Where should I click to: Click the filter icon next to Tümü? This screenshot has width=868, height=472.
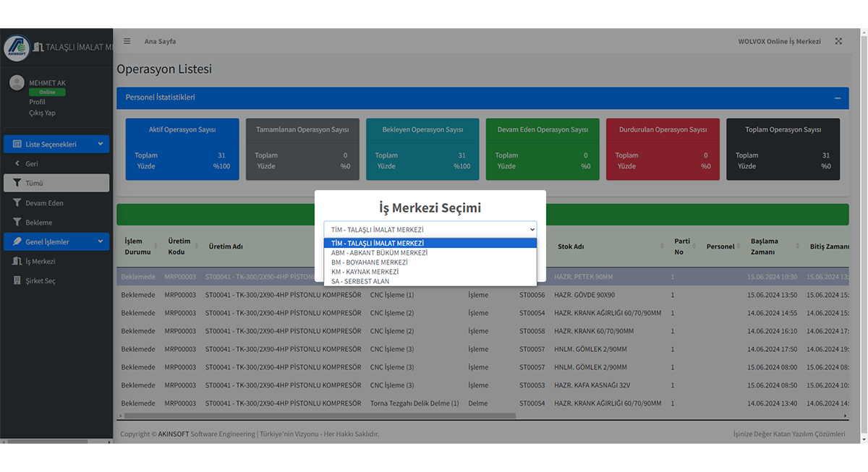point(17,183)
